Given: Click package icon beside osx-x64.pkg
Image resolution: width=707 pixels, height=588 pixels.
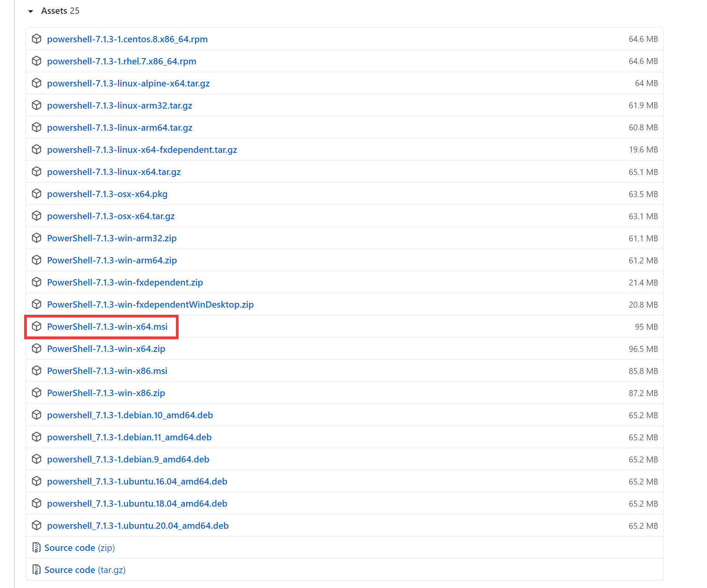Looking at the screenshot, I should tap(36, 193).
